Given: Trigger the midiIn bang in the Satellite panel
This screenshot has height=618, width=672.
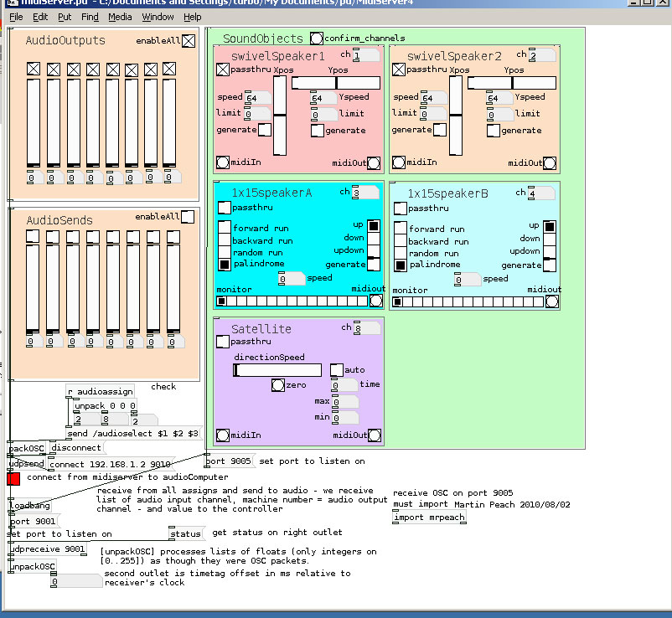Looking at the screenshot, I should pyautogui.click(x=223, y=435).
